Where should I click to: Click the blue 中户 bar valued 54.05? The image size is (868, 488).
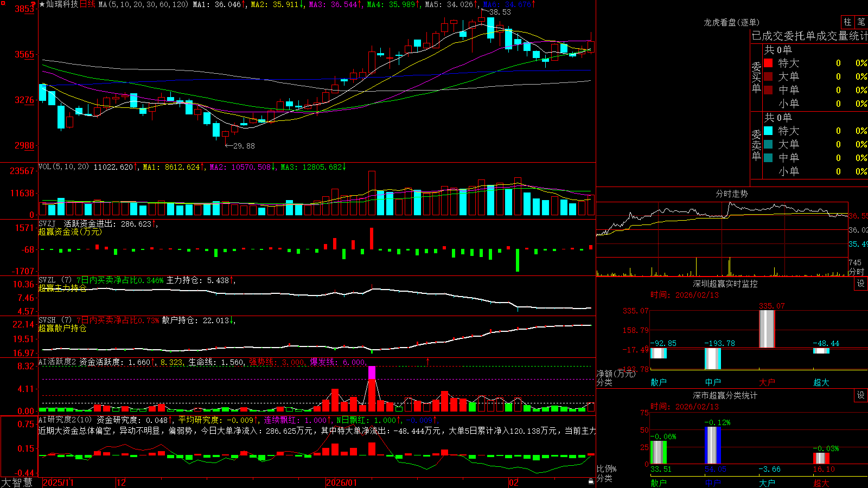pyautogui.click(x=713, y=445)
